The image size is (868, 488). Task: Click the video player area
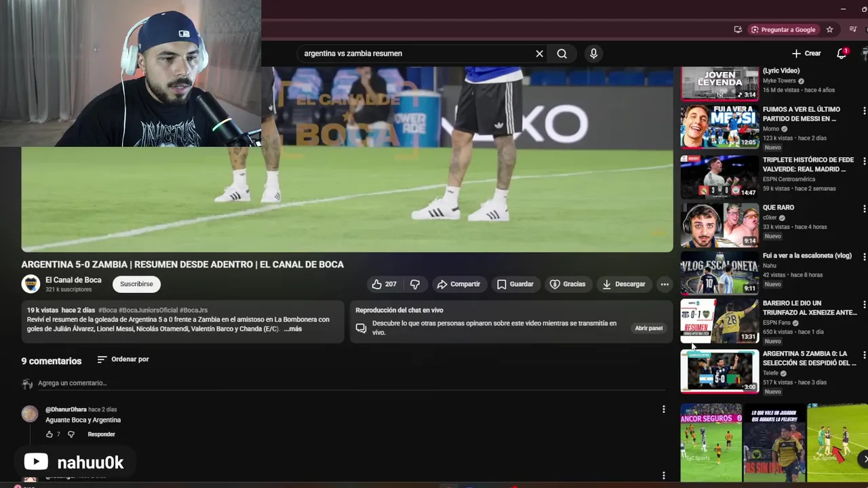(347, 159)
